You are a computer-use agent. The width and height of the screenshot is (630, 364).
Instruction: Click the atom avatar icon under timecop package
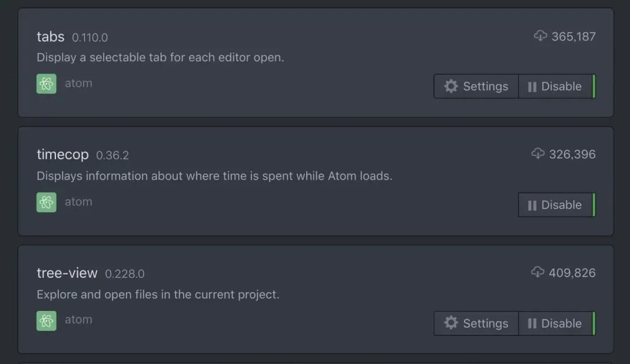47,202
